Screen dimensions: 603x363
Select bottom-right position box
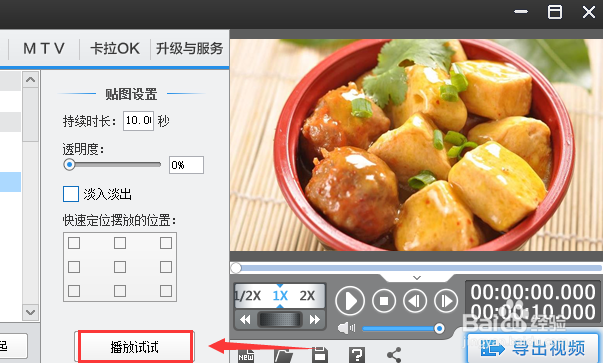point(166,291)
